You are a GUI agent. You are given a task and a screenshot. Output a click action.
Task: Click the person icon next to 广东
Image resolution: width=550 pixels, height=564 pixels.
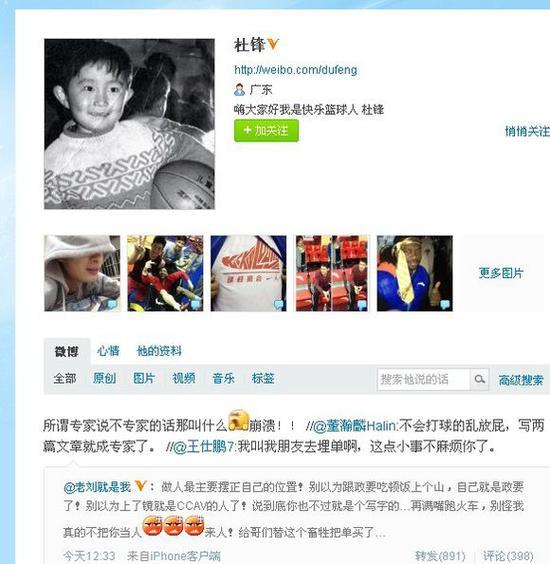pos(239,89)
